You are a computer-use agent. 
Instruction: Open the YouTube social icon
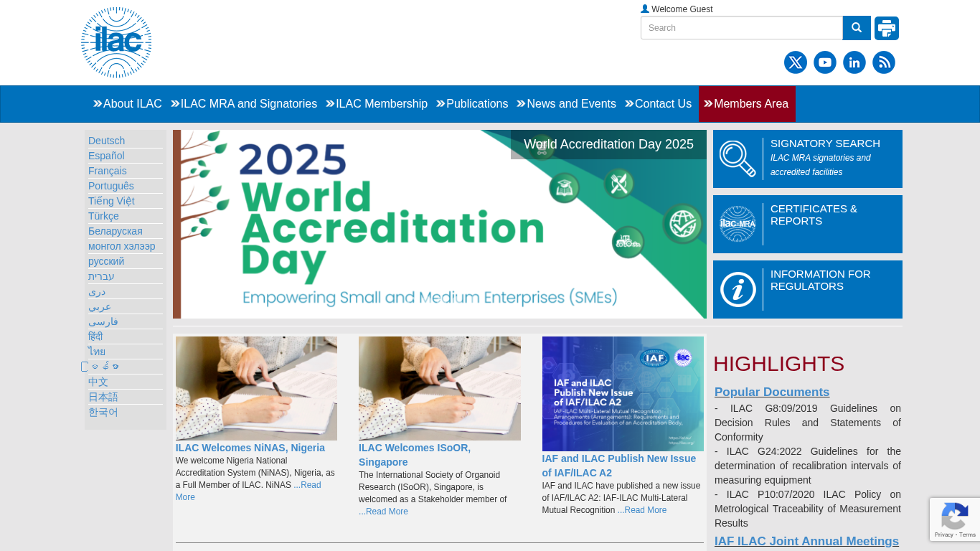[825, 62]
